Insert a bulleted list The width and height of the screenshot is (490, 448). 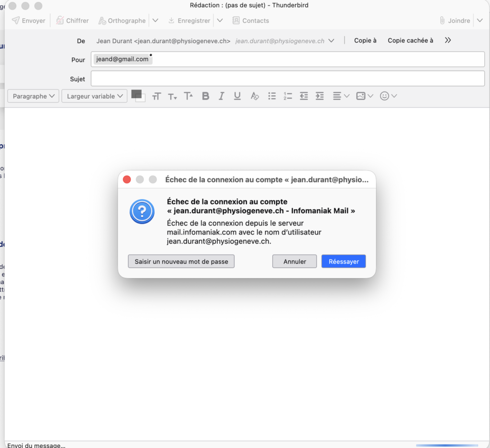pyautogui.click(x=272, y=96)
